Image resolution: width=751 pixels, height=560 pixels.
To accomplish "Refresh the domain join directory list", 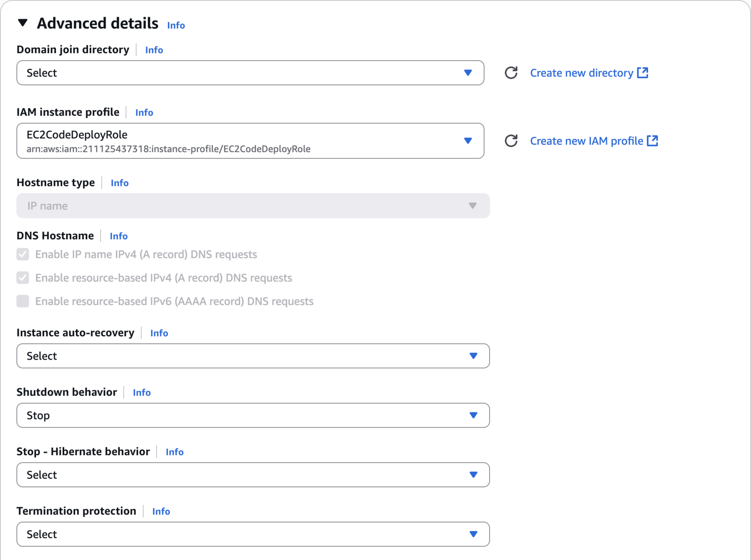I will tap(511, 73).
